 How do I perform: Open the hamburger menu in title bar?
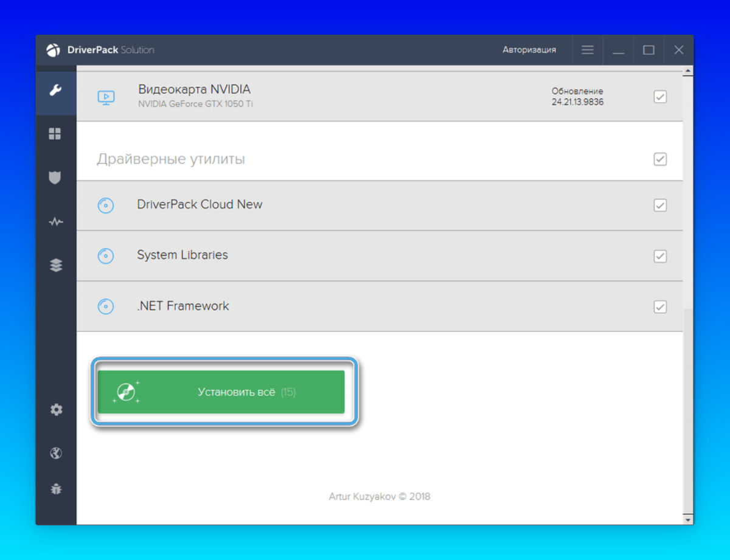point(588,50)
